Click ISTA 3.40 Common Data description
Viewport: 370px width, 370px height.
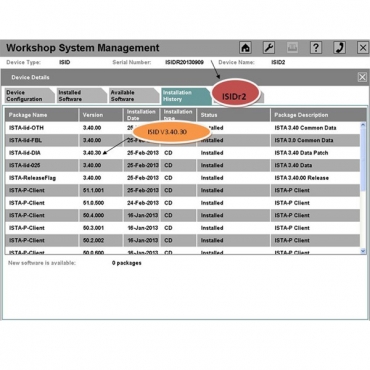point(305,128)
